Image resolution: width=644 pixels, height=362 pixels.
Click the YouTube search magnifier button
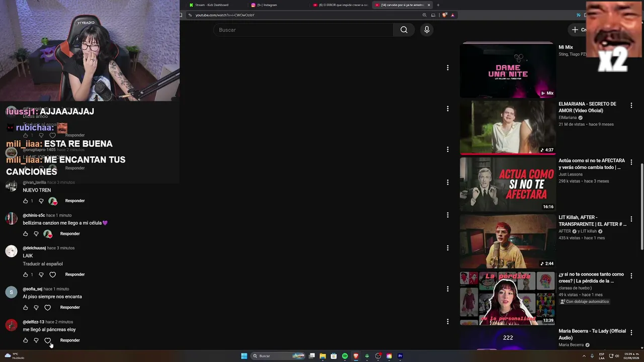(404, 30)
